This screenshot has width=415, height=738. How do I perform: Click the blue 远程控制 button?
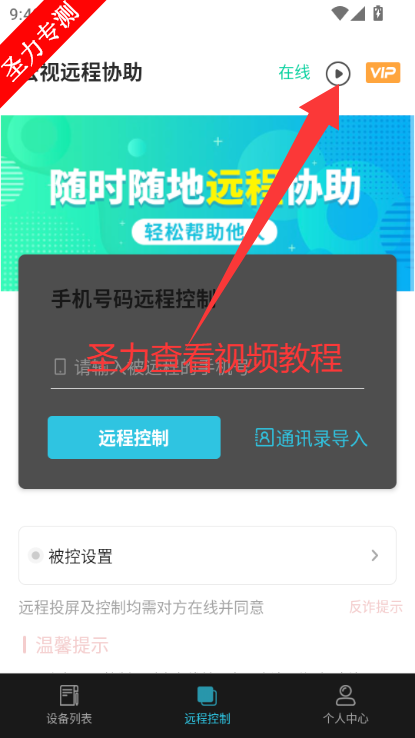pos(134,437)
